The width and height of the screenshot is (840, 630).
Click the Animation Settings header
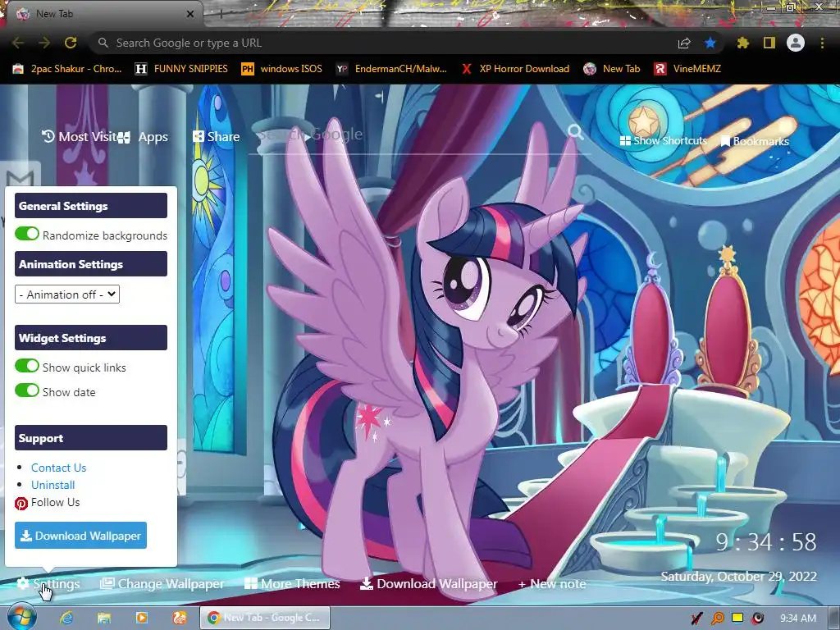click(91, 264)
